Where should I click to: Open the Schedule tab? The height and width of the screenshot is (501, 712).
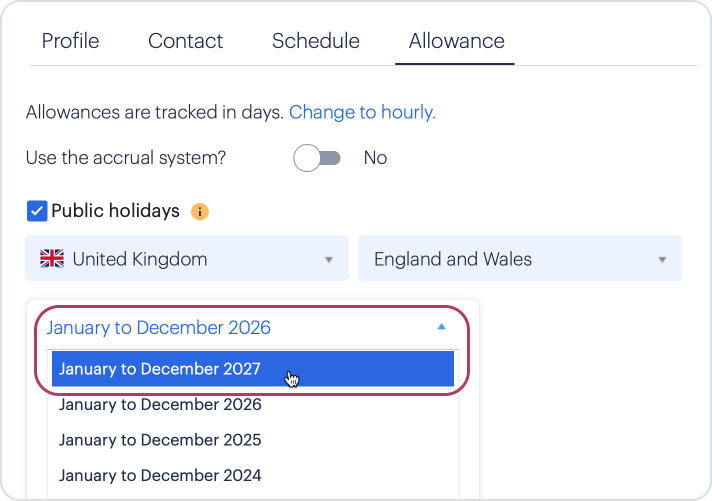(x=315, y=41)
